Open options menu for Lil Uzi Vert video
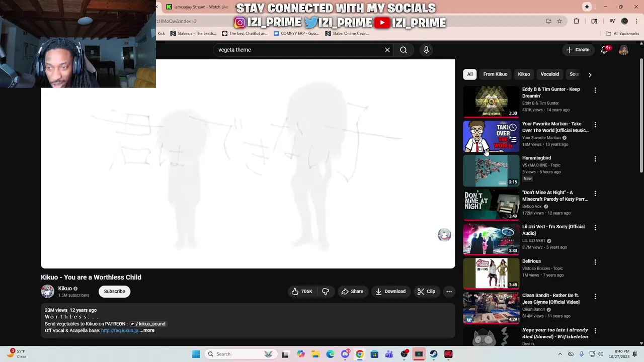644x362 pixels. [x=595, y=228]
